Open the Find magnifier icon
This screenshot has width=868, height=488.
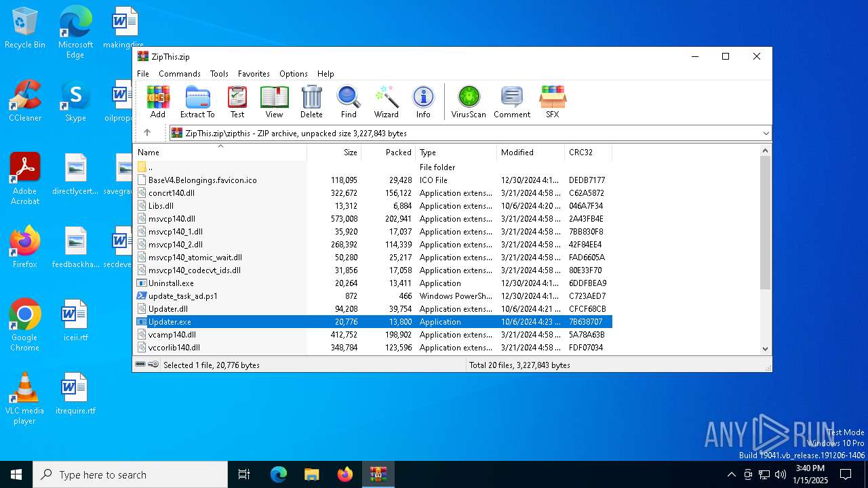(x=349, y=102)
